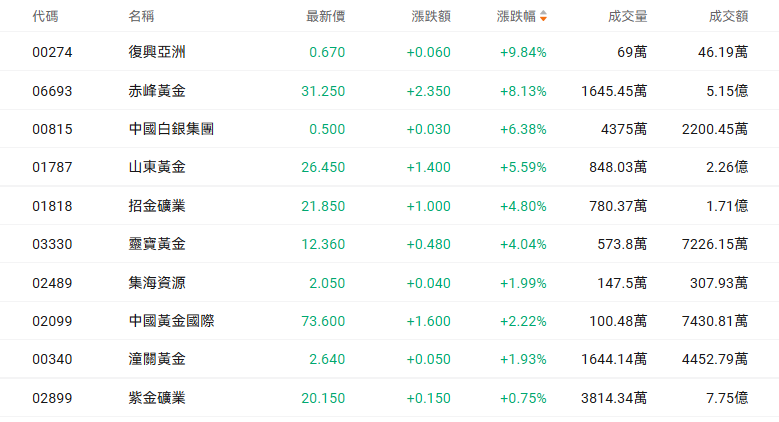Sort by 最新價 column header
The height and width of the screenshot is (422, 779).
325,16
